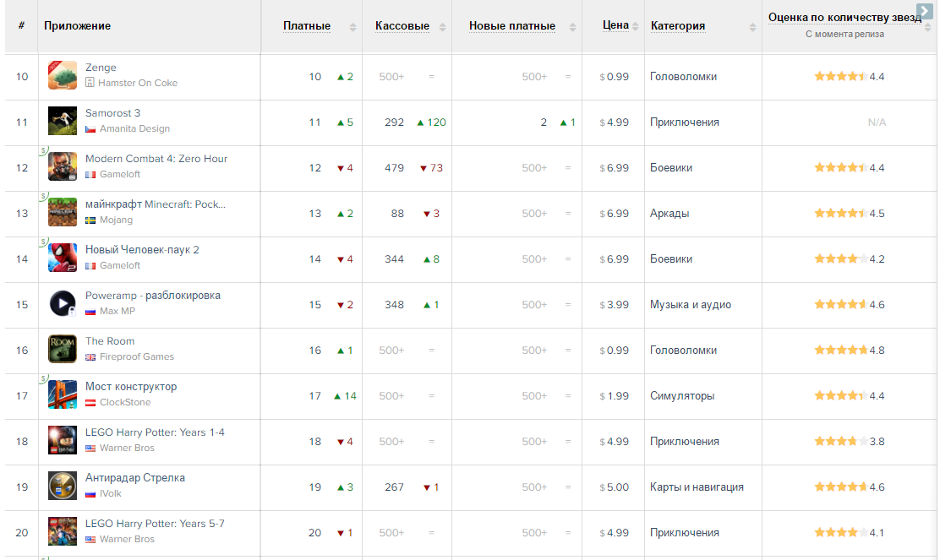The image size is (940, 560).
Task: Click the Samorost 3 app icon
Action: pyautogui.click(x=63, y=122)
